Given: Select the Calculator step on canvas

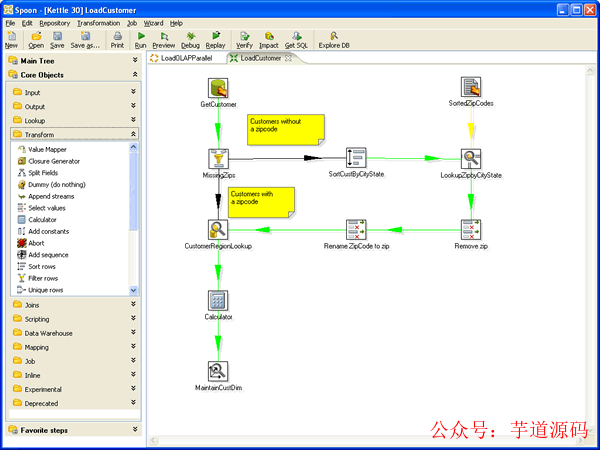Looking at the screenshot, I should (x=218, y=300).
